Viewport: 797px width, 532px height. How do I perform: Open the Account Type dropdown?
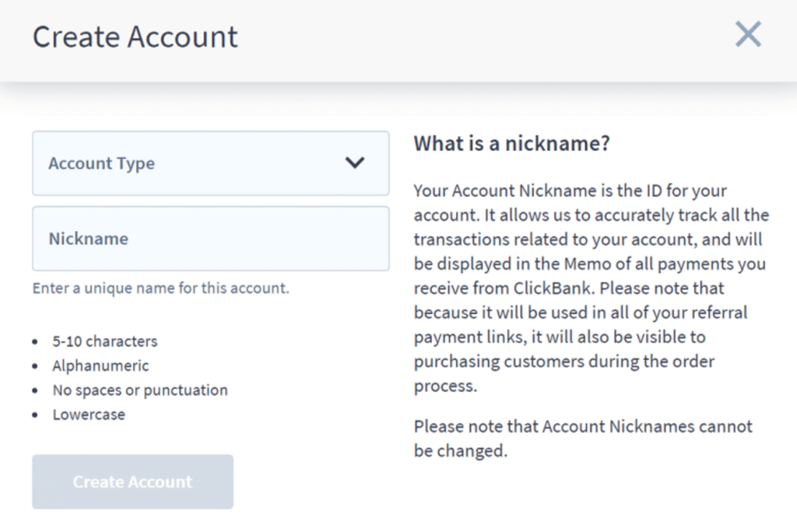click(x=211, y=163)
